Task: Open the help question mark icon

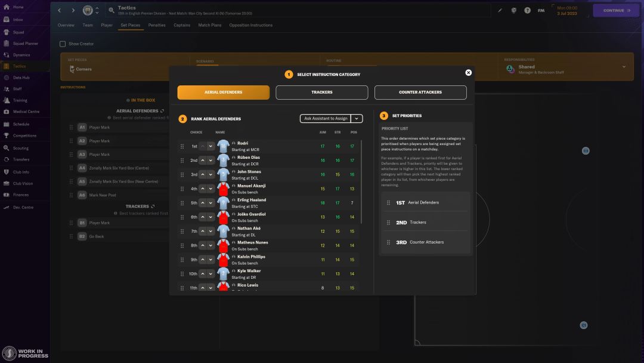Action: tap(527, 10)
